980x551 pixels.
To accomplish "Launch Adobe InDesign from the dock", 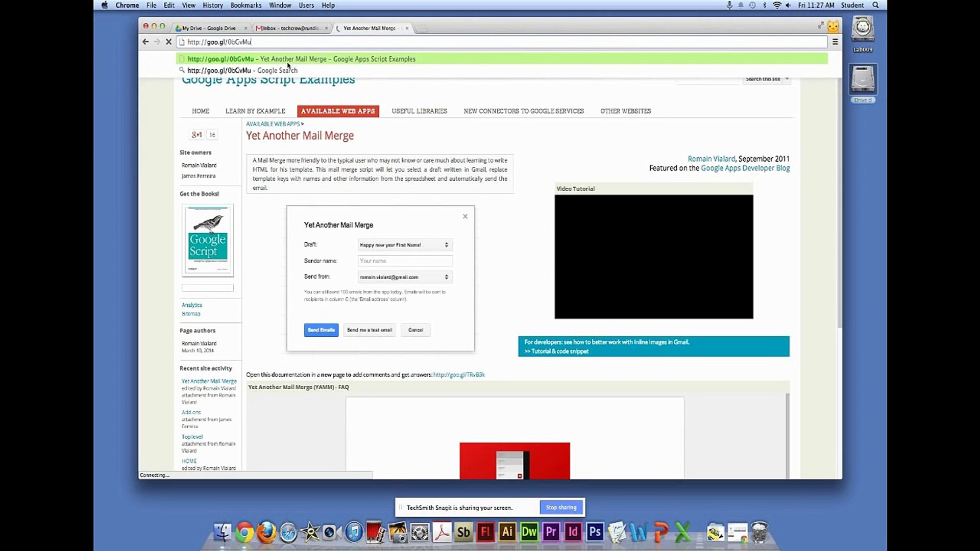I will [x=573, y=533].
